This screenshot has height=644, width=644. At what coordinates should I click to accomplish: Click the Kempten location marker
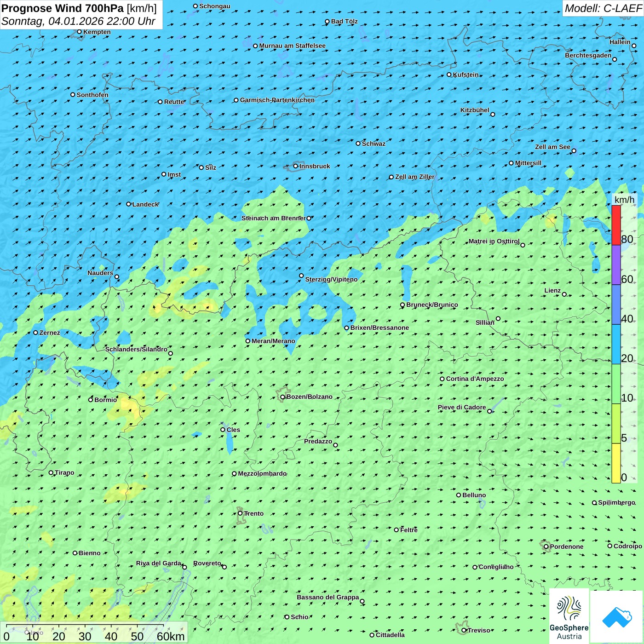pos(79,32)
